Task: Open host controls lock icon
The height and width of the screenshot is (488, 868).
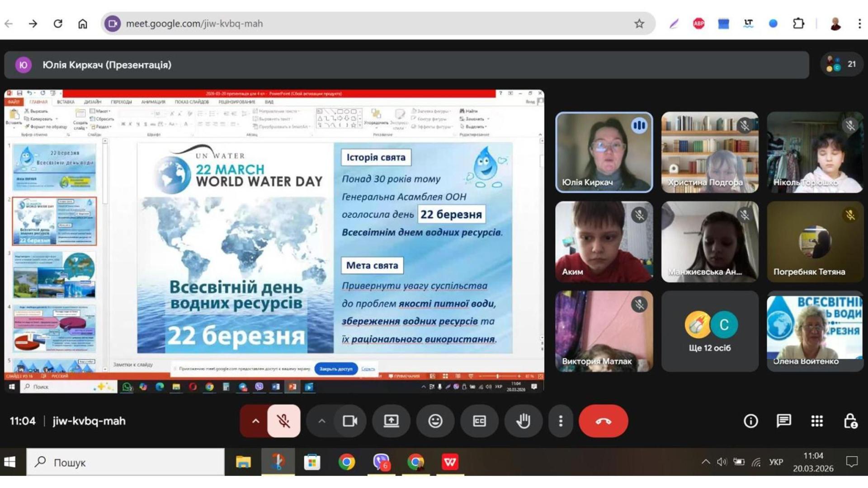Action: (850, 421)
